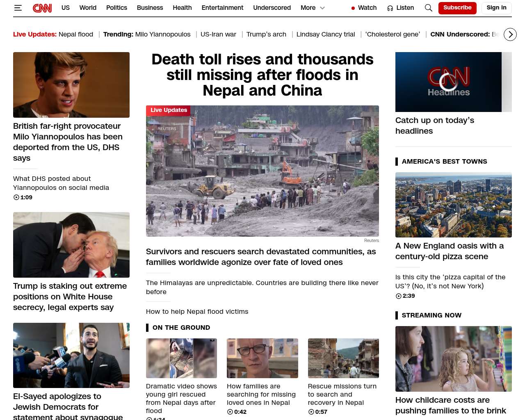This screenshot has height=420, width=525.
Task: Click the Streaming Now section heading
Action: tap(431, 315)
